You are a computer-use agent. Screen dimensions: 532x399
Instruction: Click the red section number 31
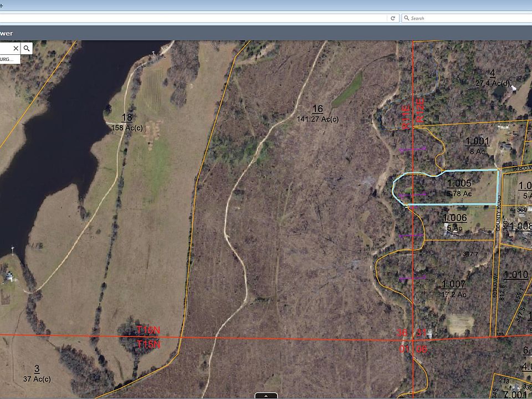(x=421, y=332)
